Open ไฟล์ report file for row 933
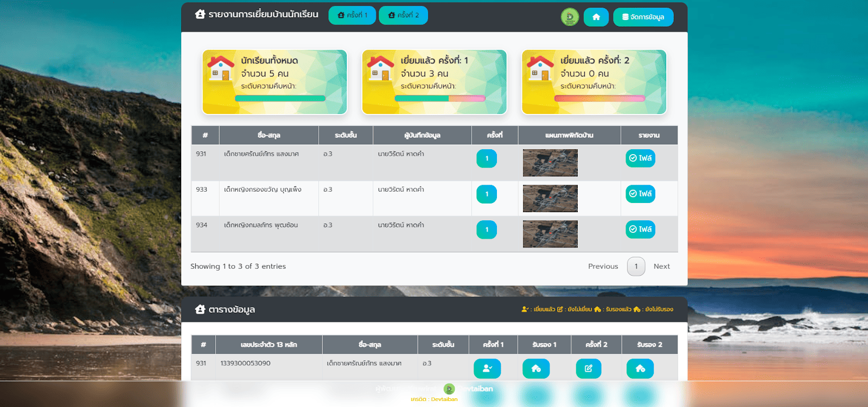This screenshot has width=868, height=407. point(640,194)
